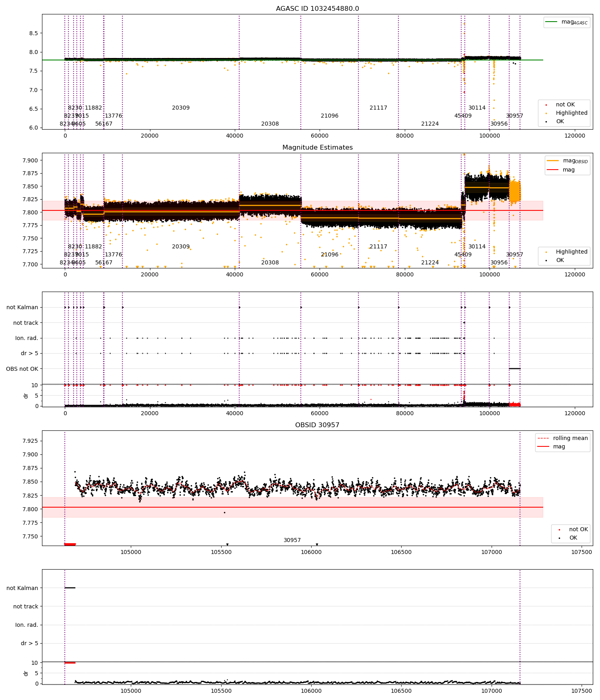Click OBSID label '20309' in Magnitude Estimates plot
600x700 pixels.
pos(181,247)
